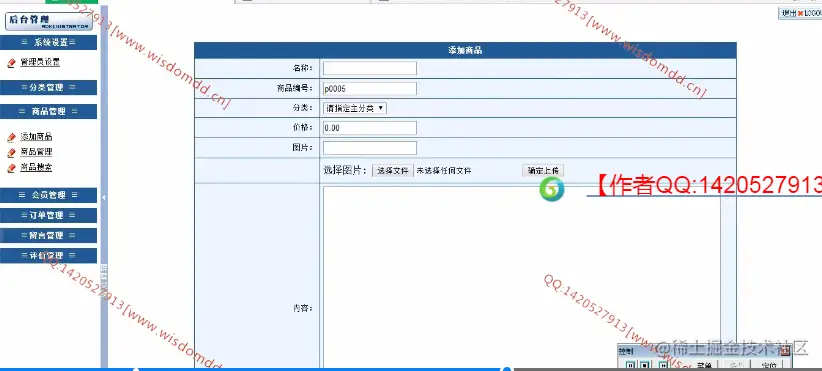822x371 pixels.
Task: Open the 管理员设置 link
Action: [40, 62]
